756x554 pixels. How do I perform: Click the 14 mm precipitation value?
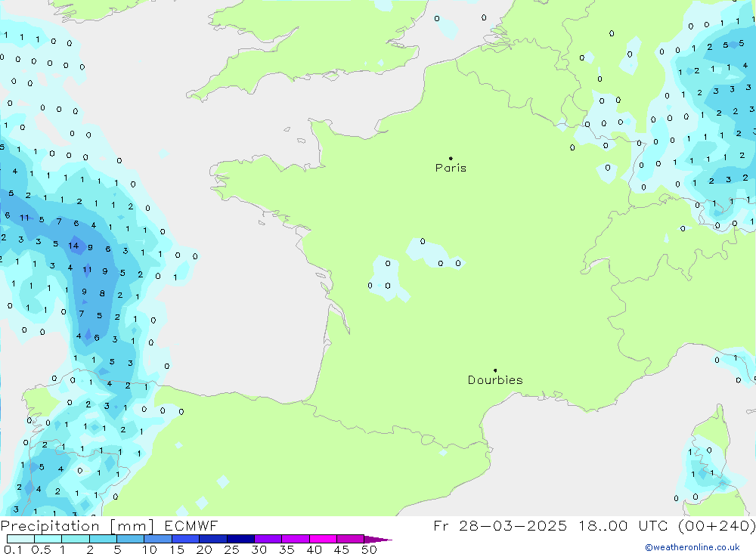(73, 246)
